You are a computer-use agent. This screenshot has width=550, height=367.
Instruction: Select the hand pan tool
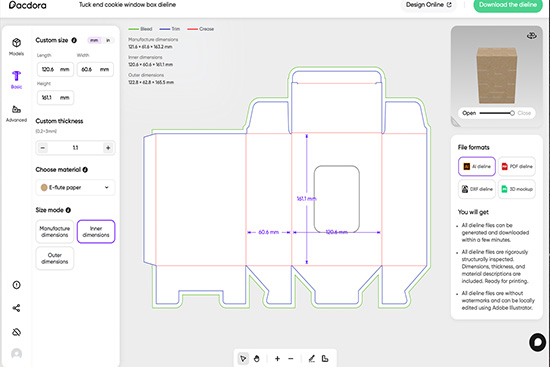pyautogui.click(x=256, y=359)
